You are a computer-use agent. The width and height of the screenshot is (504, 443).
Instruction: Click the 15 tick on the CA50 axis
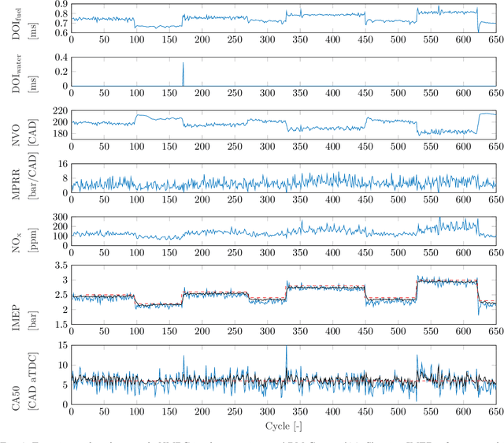tap(63, 346)
